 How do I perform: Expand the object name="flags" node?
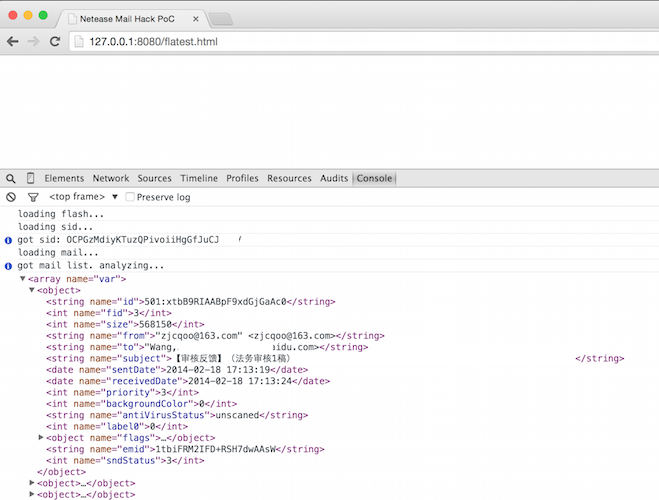41,437
